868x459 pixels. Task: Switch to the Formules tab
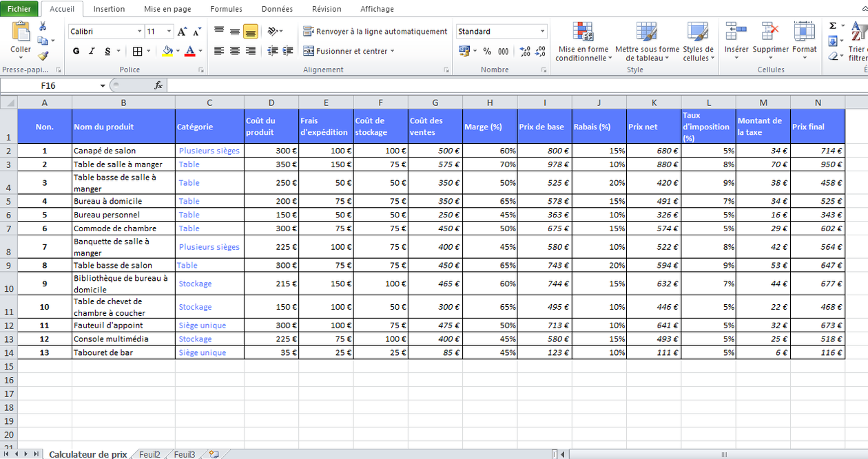point(226,9)
